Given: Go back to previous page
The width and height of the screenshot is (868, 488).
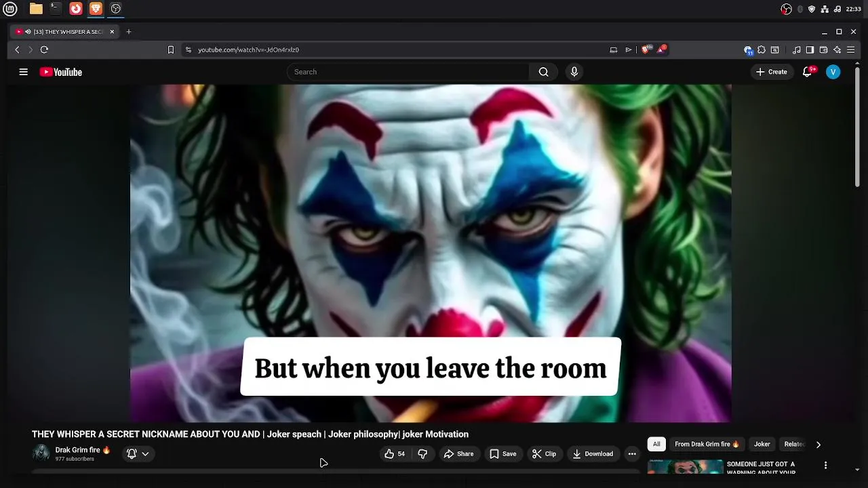Looking at the screenshot, I should [18, 49].
